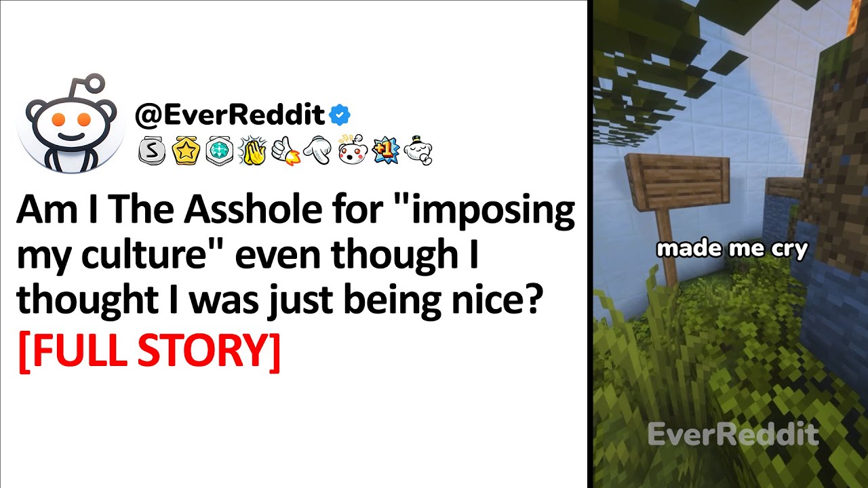This screenshot has height=488, width=868.
Task: Select the Platinum diamond award
Action: 219,151
